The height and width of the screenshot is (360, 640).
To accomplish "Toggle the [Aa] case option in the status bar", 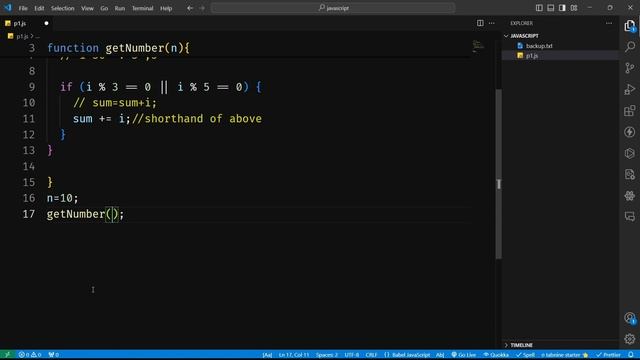I will pos(267,355).
